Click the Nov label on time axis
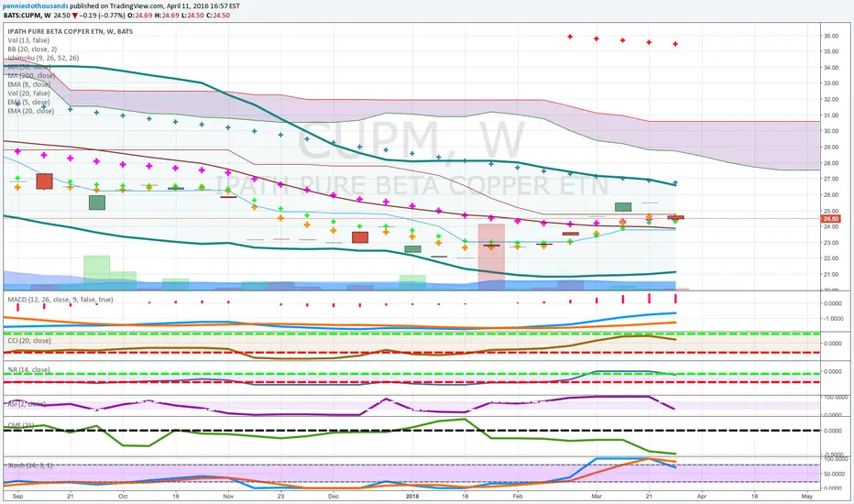The height and width of the screenshot is (504, 854). coord(228,497)
